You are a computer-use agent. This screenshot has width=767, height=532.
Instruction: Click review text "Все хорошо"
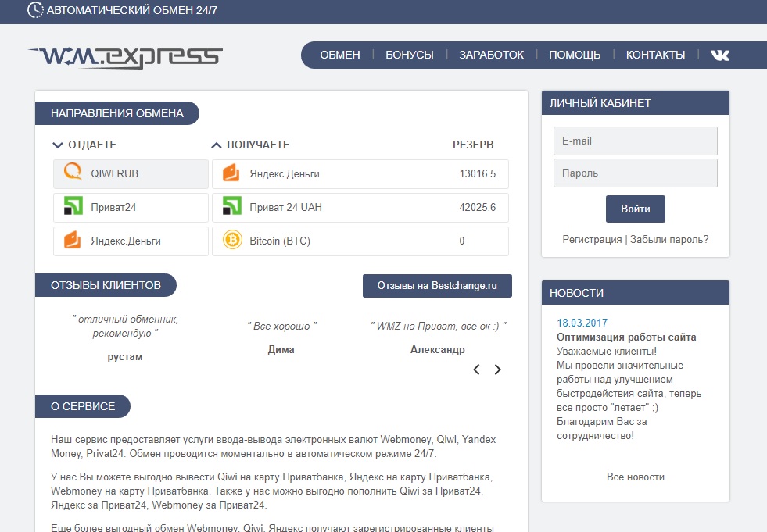click(281, 326)
